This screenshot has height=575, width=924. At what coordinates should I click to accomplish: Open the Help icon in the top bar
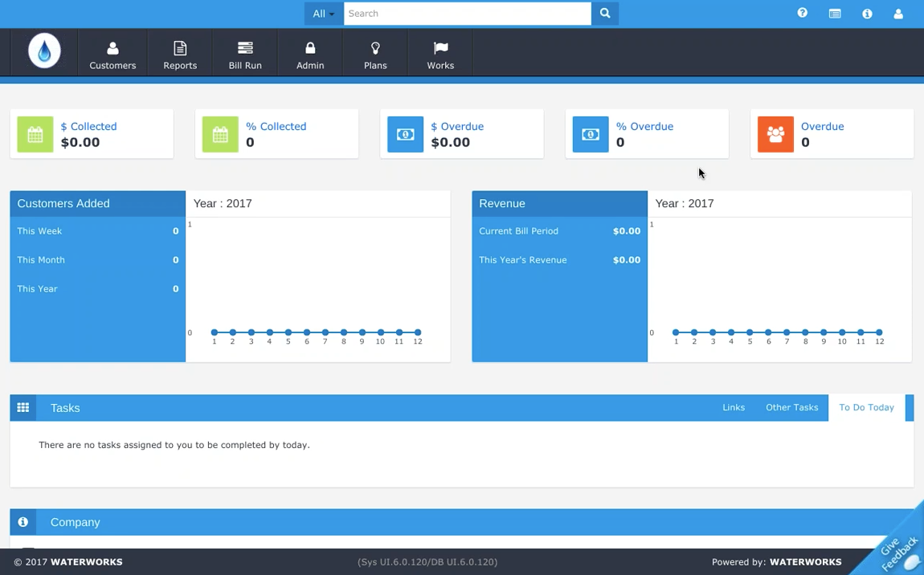tap(802, 13)
